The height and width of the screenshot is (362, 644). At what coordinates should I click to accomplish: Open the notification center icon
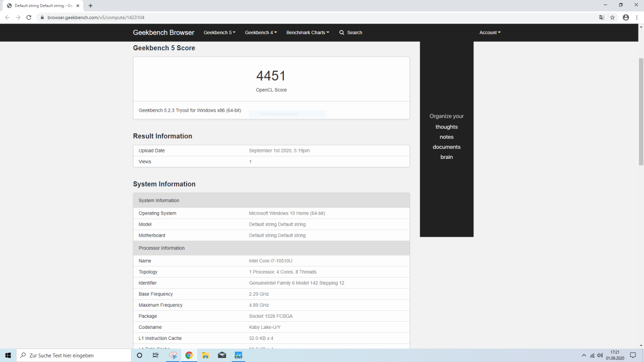pos(633,355)
